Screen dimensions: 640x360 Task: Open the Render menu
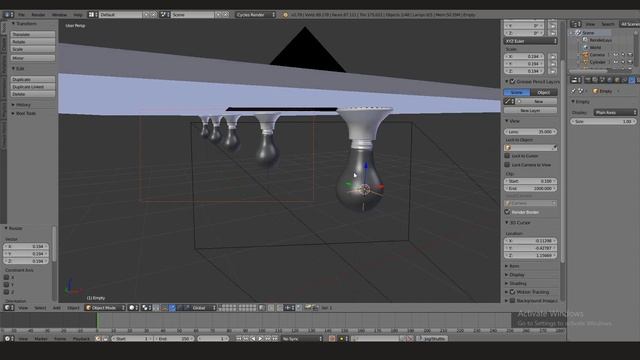(x=38, y=15)
